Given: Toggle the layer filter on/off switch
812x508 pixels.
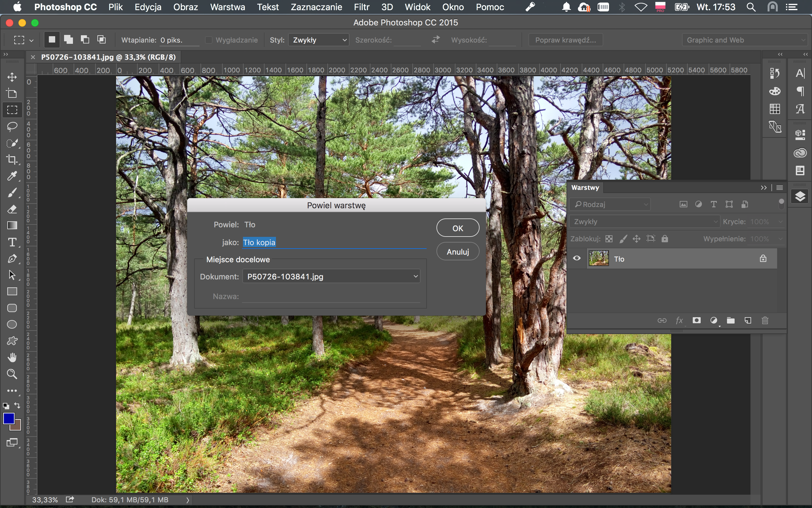Looking at the screenshot, I should 781,204.
